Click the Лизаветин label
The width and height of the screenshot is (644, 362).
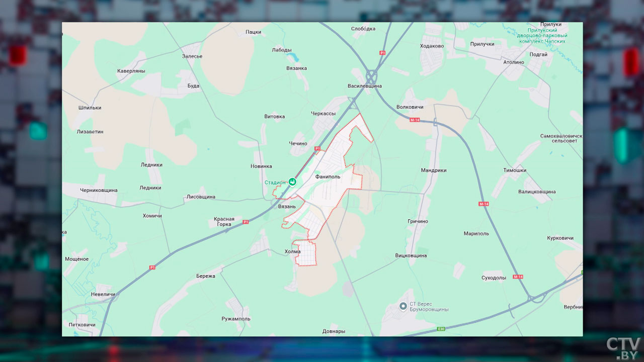point(90,132)
